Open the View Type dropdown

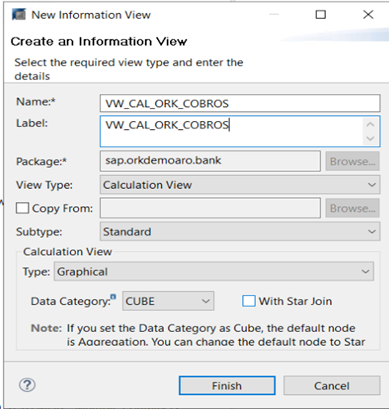point(240,185)
